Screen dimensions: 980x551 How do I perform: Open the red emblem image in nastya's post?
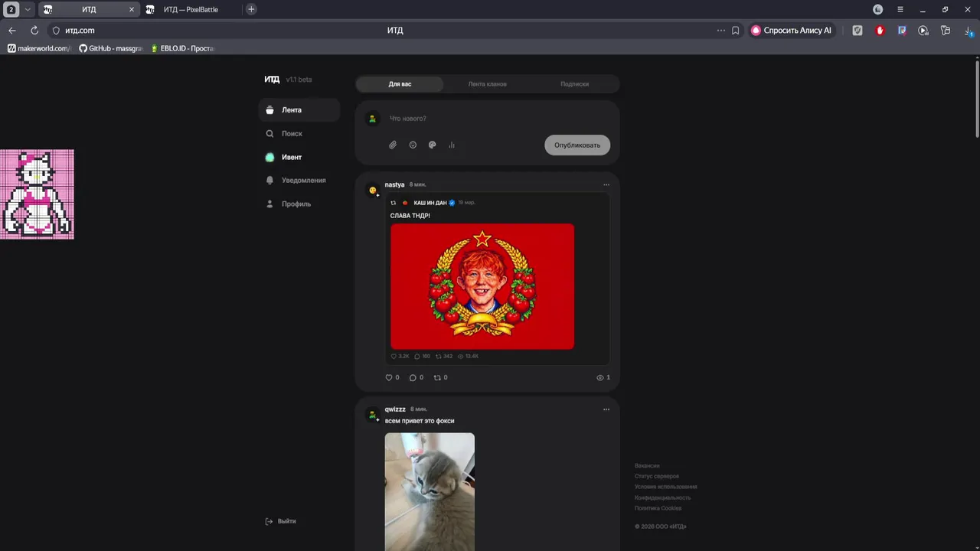click(482, 286)
